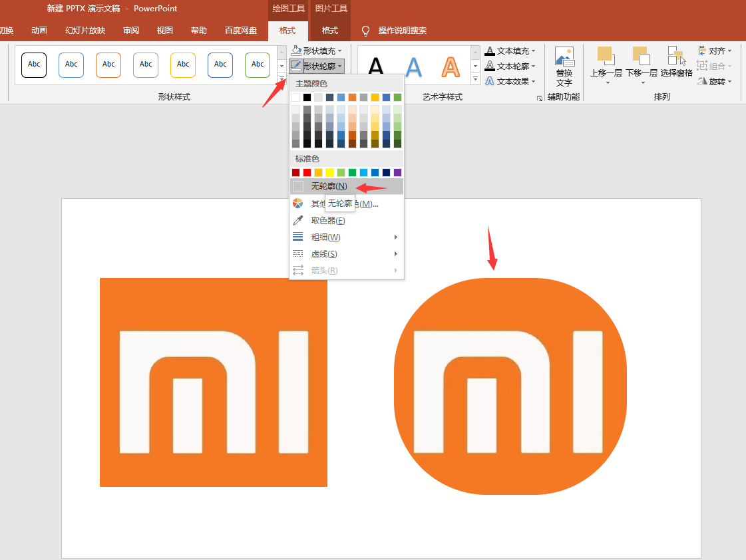Pick the yellow standard color
The width and height of the screenshot is (746, 560).
tap(329, 172)
